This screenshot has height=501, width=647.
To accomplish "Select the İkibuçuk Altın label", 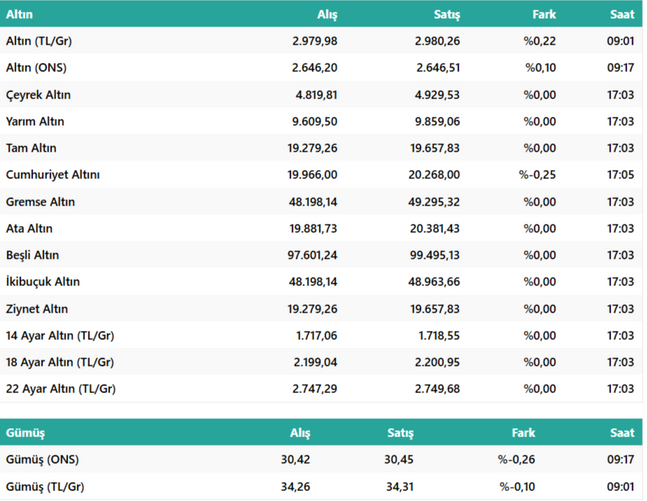I will click(x=42, y=282).
